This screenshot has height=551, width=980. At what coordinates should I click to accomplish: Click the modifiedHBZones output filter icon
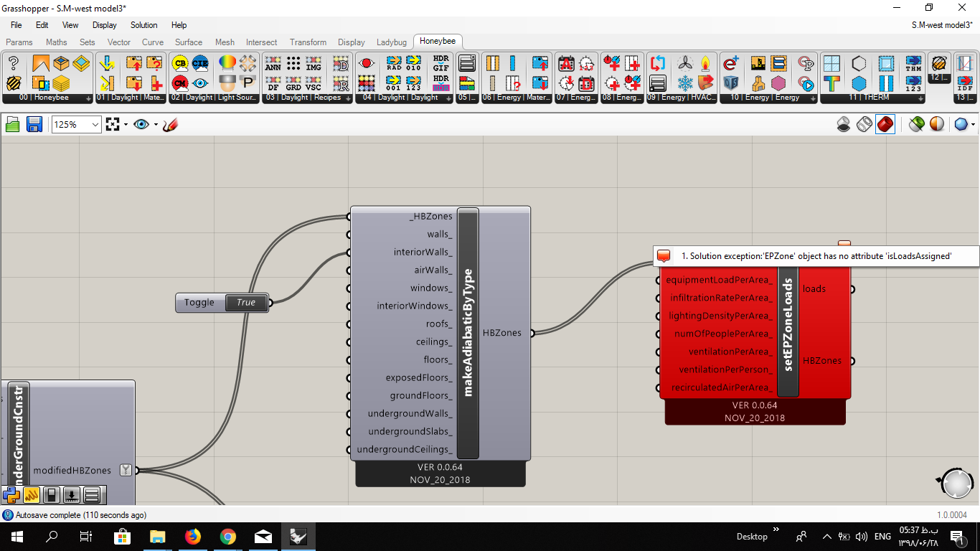point(126,470)
